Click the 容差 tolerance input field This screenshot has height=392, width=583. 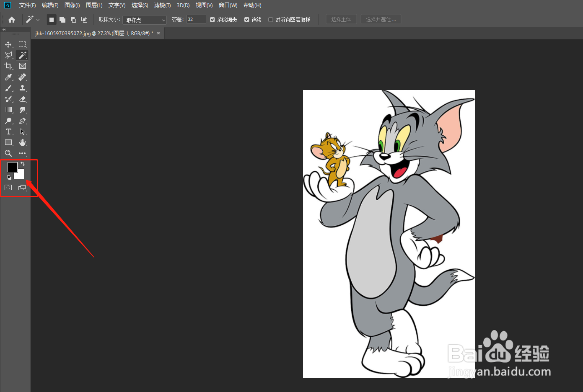coord(196,19)
